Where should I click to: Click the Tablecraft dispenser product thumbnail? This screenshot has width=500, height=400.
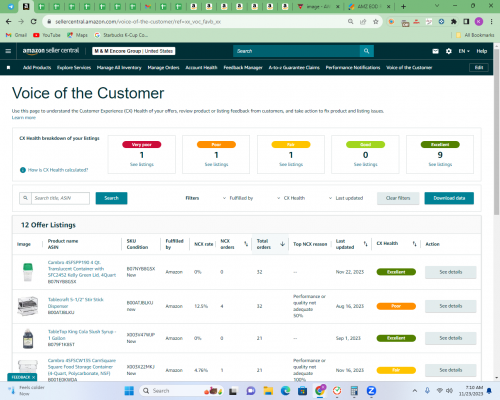tap(28, 306)
